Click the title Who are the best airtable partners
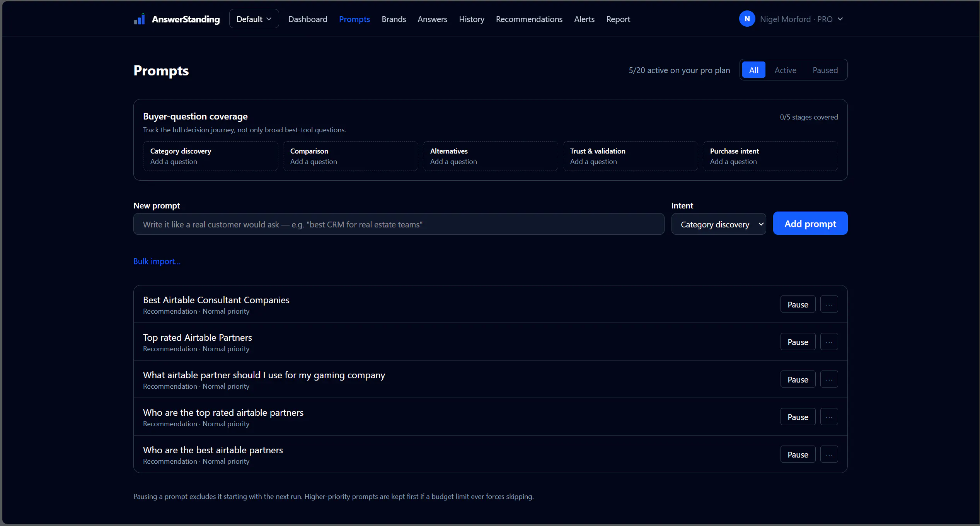This screenshot has height=526, width=980. point(213,450)
